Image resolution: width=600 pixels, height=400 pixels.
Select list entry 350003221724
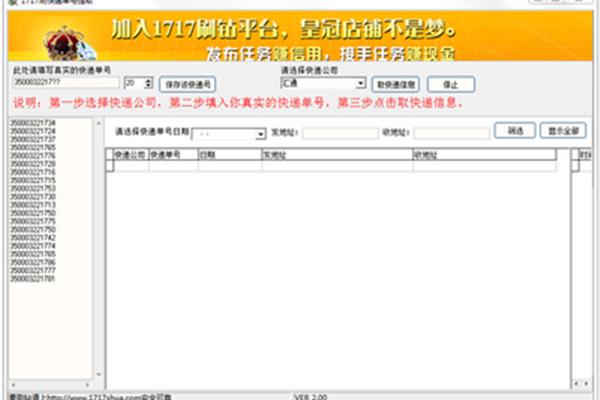click(33, 131)
